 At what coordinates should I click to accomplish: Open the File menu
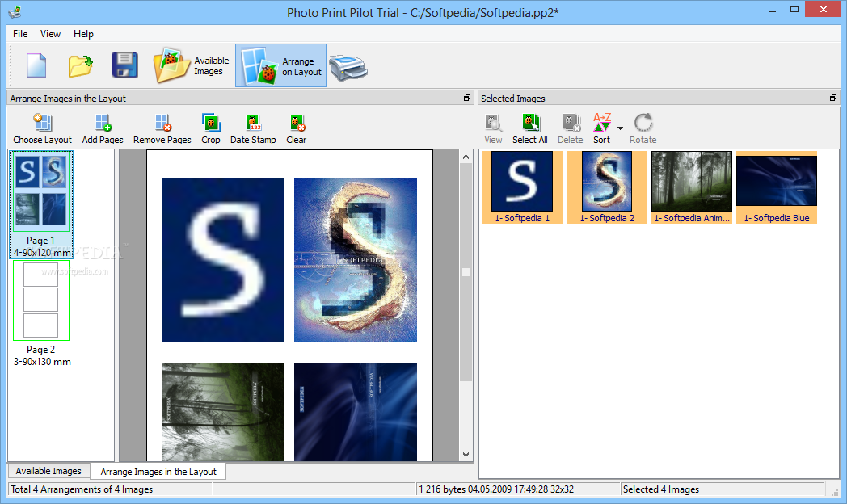point(20,33)
